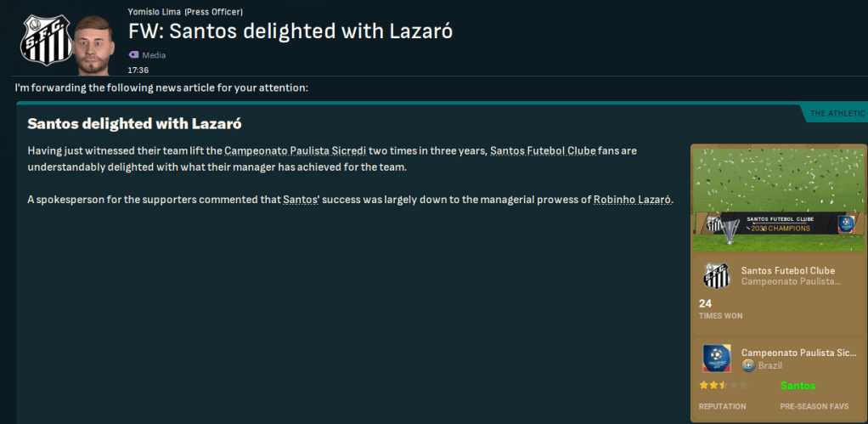This screenshot has height=424, width=868.
Task: Click the Campeonato Paulista competition logo
Action: point(716,359)
